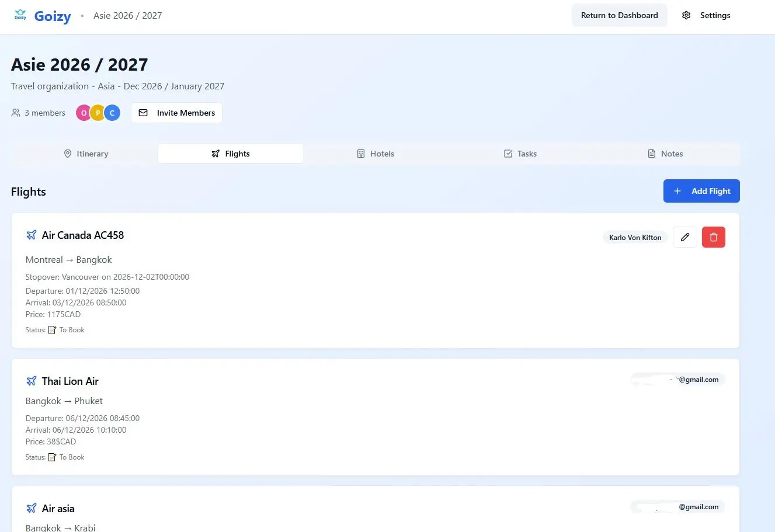Viewport: 775px width, 532px height.
Task: Click the Notes document icon
Action: click(652, 154)
